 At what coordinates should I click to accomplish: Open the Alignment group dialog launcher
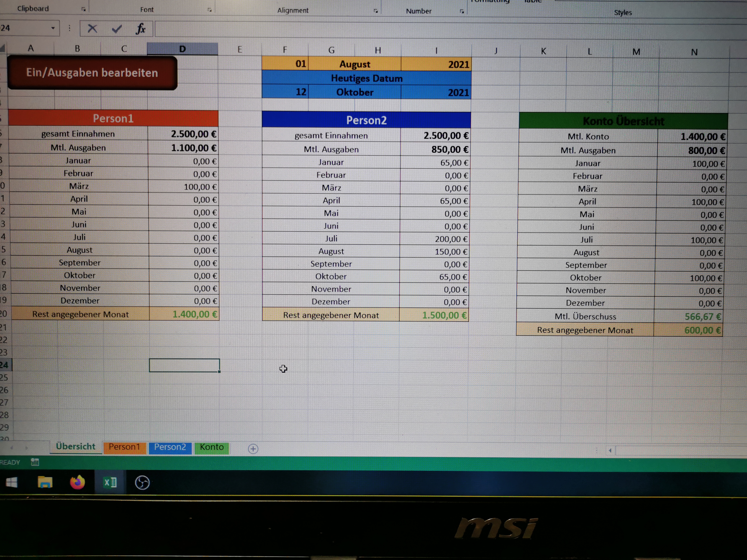point(376,11)
